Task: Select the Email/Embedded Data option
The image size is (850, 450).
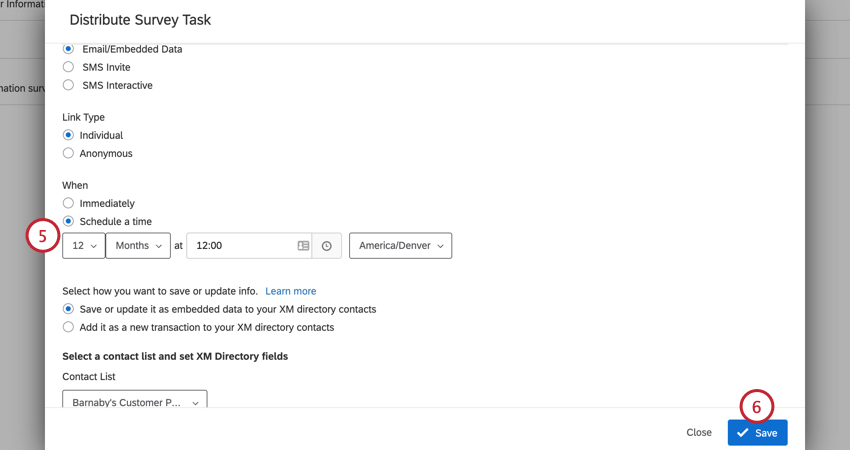Action: (68, 49)
